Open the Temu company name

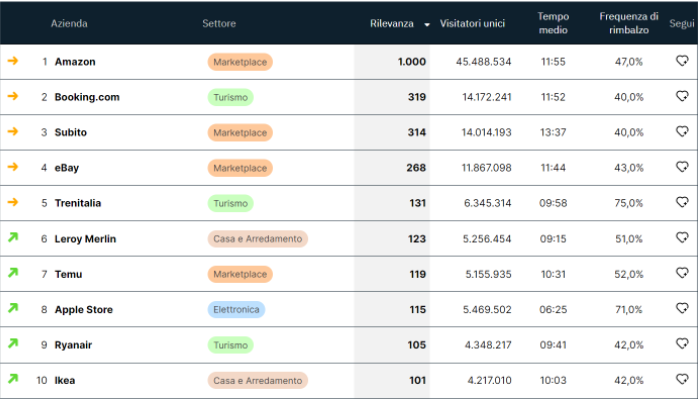[68, 274]
